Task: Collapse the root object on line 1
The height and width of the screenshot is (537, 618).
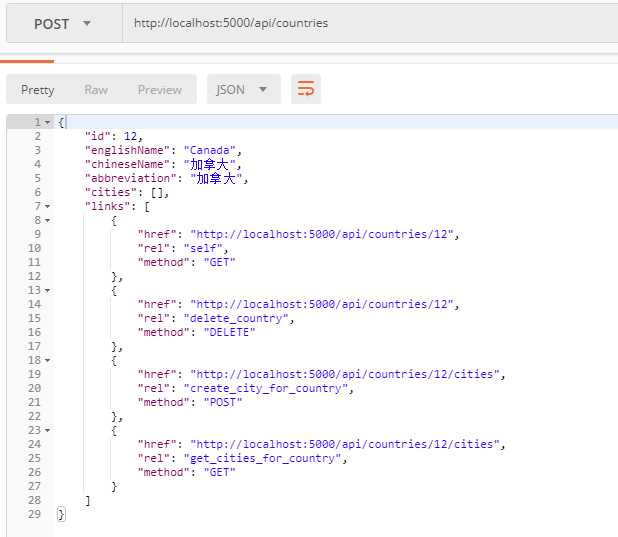Action: point(48,123)
